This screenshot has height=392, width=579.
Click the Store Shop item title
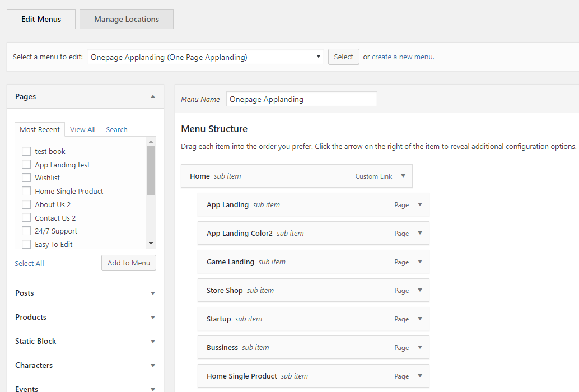point(225,291)
